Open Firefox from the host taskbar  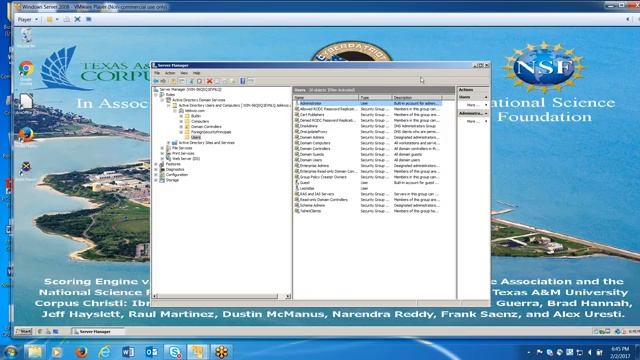[81, 352]
